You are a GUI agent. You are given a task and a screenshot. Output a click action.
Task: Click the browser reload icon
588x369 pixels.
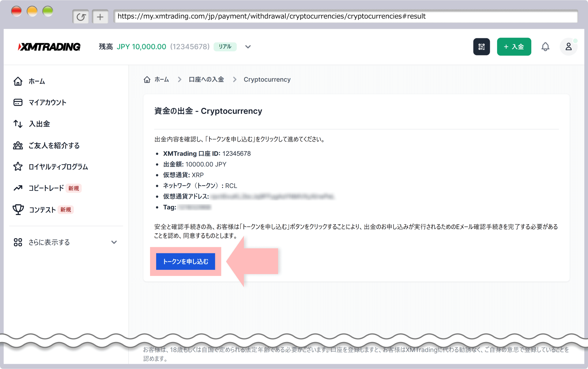pos(81,17)
